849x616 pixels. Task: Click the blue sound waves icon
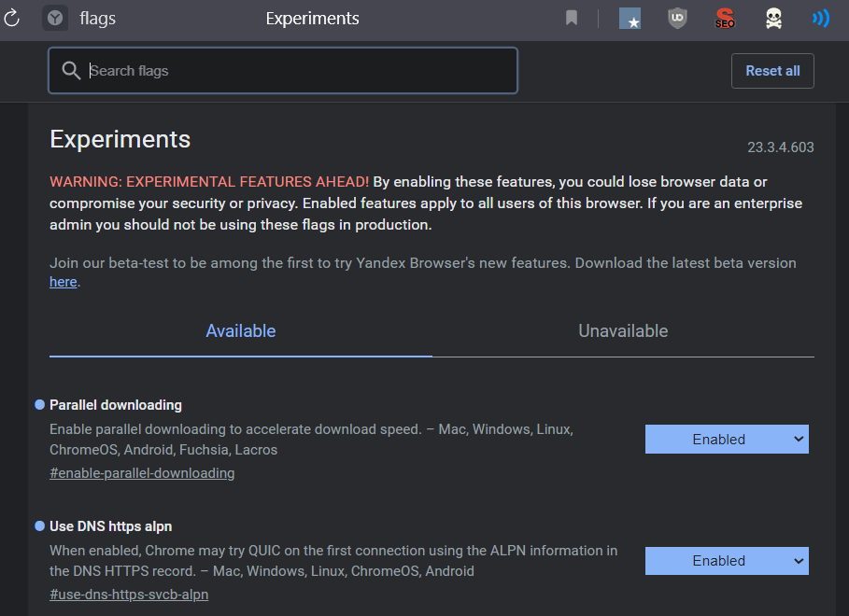[x=821, y=19]
